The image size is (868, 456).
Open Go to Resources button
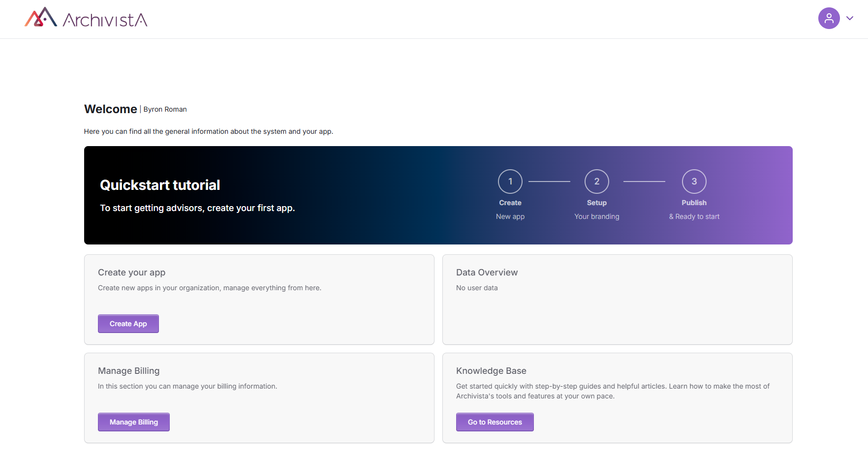pyautogui.click(x=495, y=422)
